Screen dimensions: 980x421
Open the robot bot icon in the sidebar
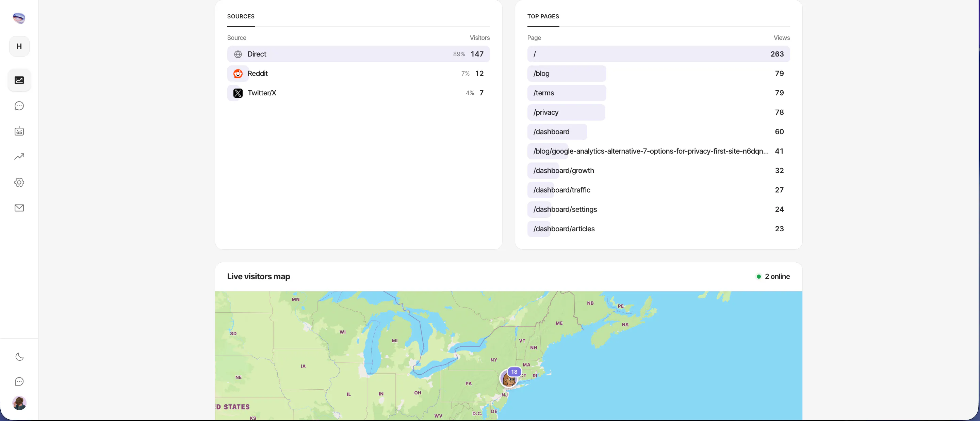coord(19,131)
